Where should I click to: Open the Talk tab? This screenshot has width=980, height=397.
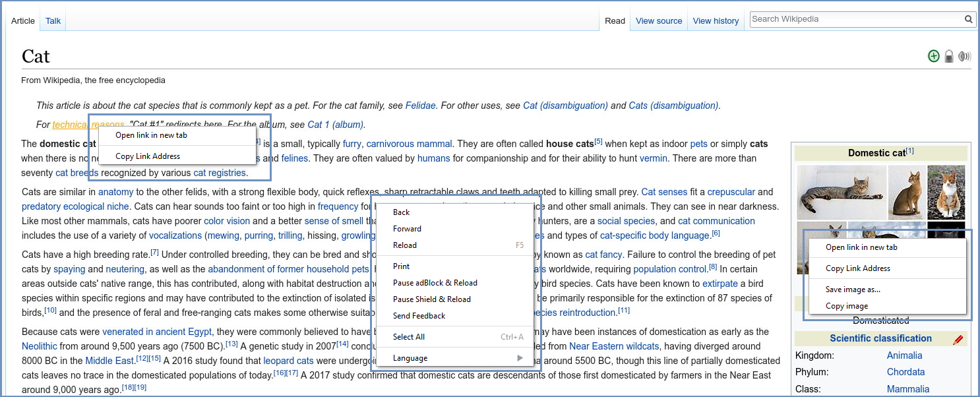[x=53, y=20]
